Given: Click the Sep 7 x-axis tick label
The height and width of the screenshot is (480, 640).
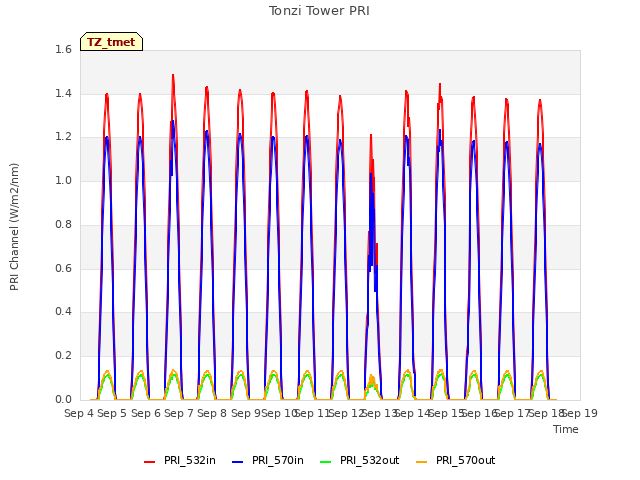Looking at the screenshot, I should point(179,413).
